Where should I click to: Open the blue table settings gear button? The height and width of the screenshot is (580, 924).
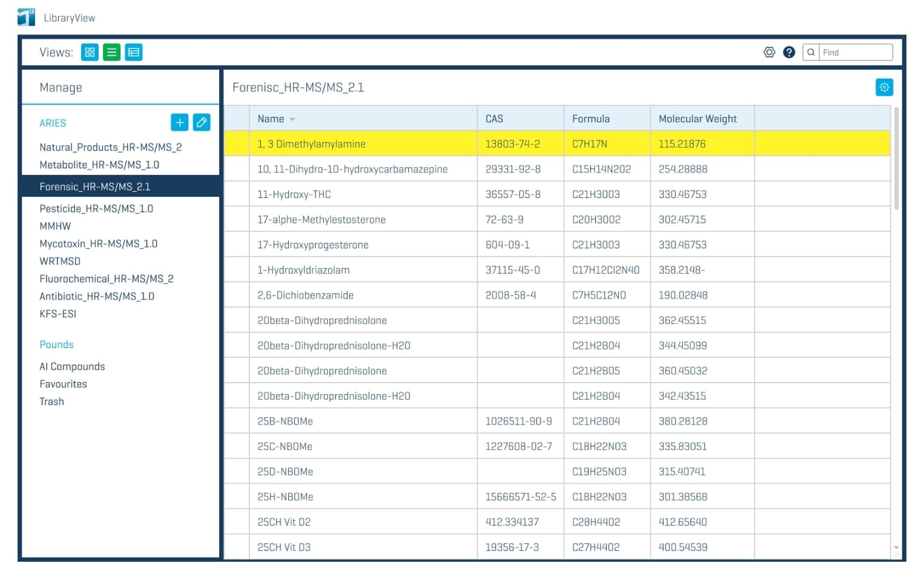(x=884, y=87)
